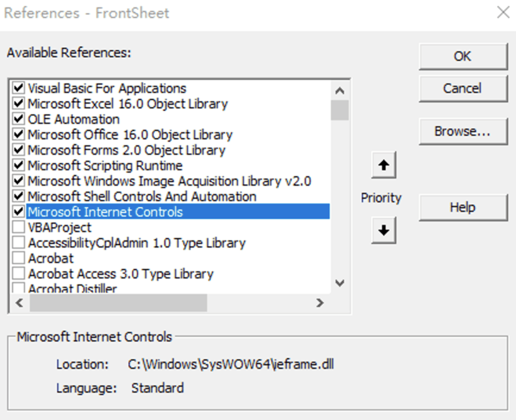516x420 pixels.
Task: Uncheck OLE Automation reference
Action: point(18,119)
